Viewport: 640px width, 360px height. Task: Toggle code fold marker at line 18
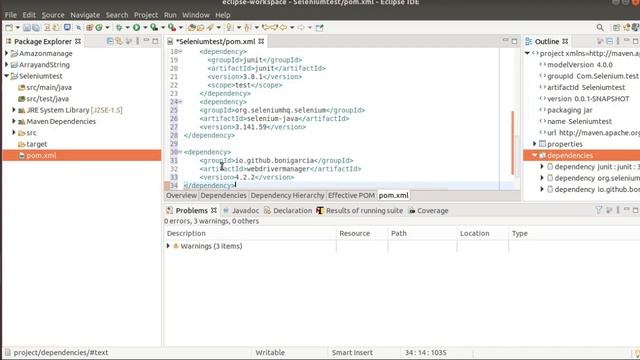180,51
